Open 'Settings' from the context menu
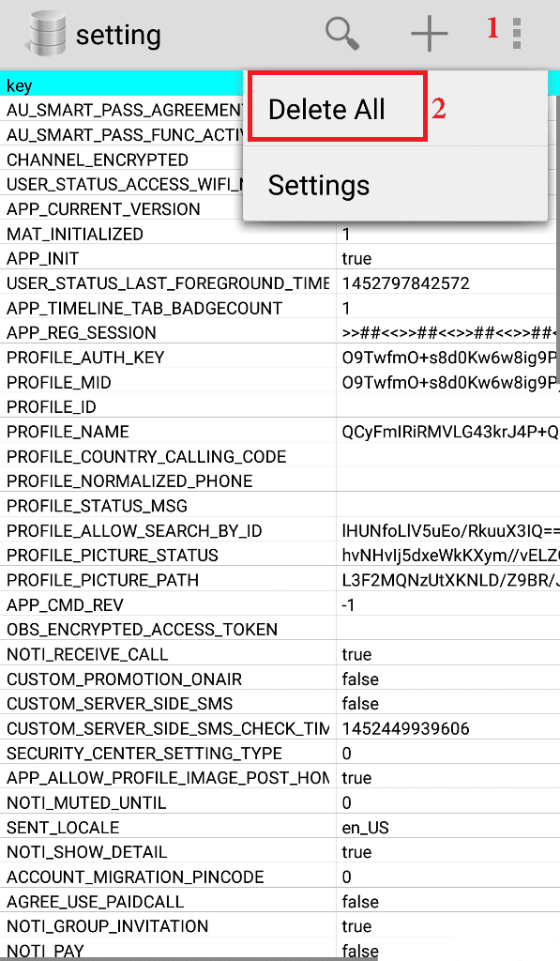This screenshot has width=560, height=961. coord(318,186)
